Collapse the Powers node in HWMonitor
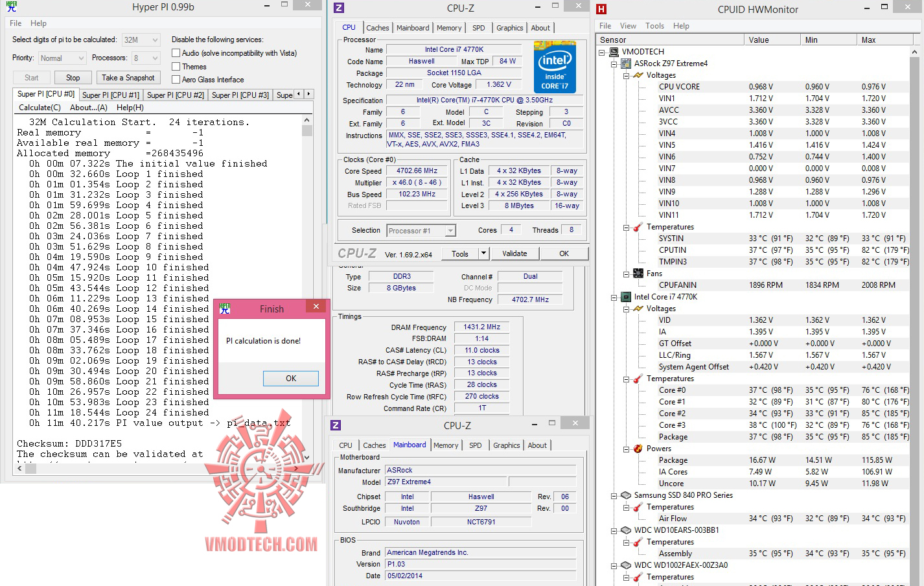The height and width of the screenshot is (586, 924). click(627, 449)
